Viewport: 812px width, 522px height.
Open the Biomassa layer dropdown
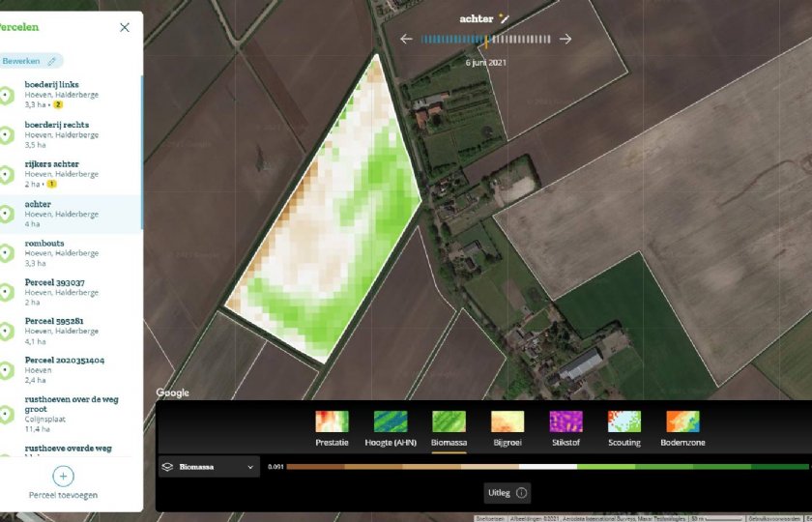209,467
